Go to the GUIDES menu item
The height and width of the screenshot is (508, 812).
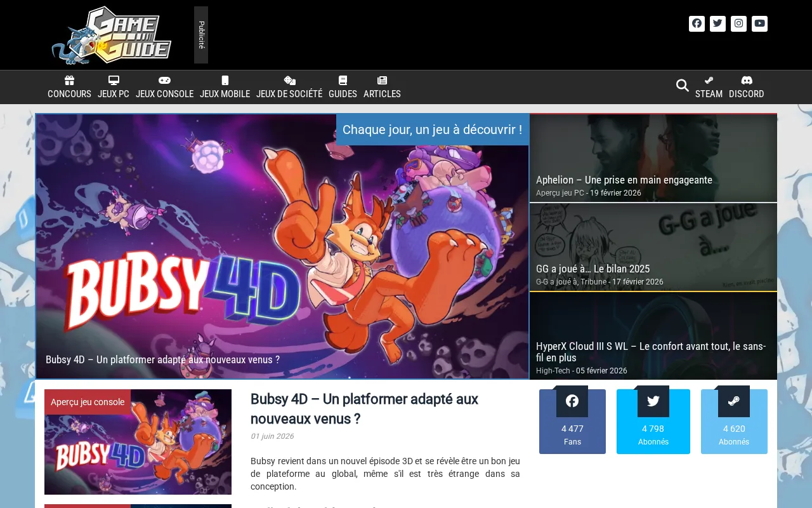pos(343,94)
